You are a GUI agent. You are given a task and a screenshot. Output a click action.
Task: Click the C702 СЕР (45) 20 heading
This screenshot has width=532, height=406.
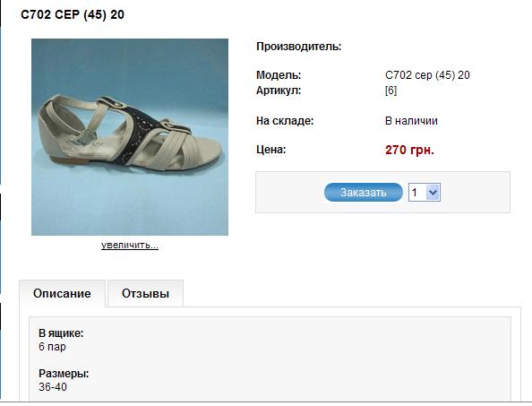(73, 14)
